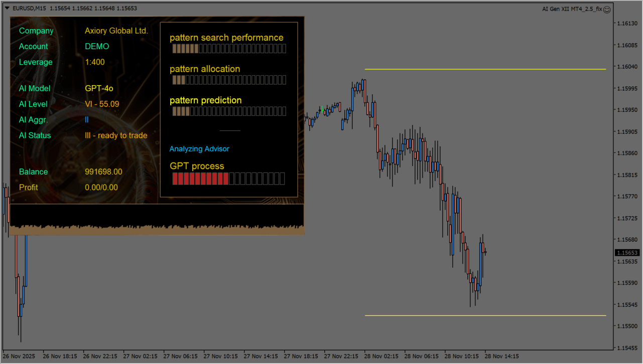643x364 pixels.
Task: Click the Axiory Global Ltd. company name
Action: click(x=116, y=31)
